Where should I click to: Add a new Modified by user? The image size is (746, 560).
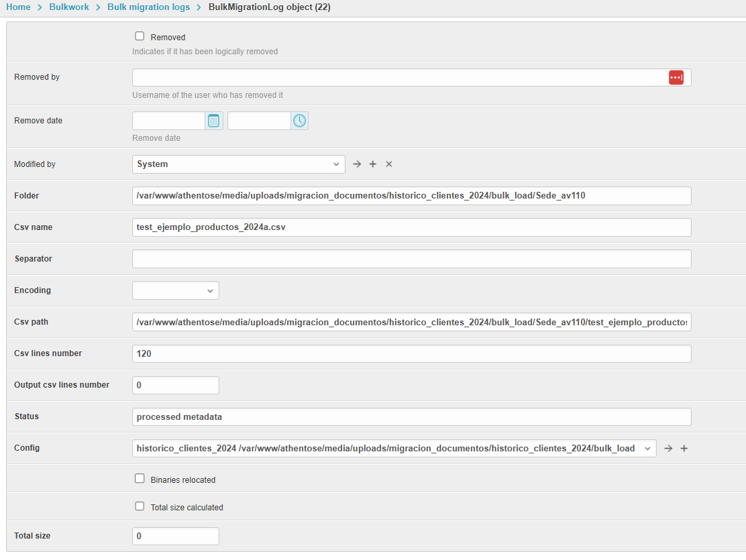click(x=373, y=164)
